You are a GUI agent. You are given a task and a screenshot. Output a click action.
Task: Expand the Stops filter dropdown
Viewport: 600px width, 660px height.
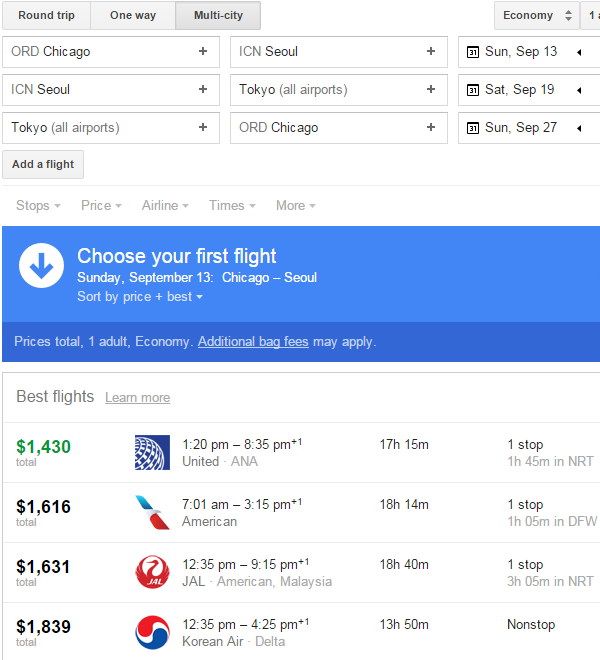[x=38, y=205]
